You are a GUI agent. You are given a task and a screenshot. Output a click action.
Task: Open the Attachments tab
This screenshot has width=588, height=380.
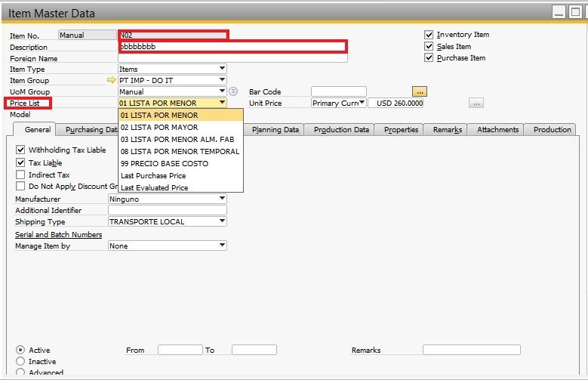pyautogui.click(x=498, y=130)
